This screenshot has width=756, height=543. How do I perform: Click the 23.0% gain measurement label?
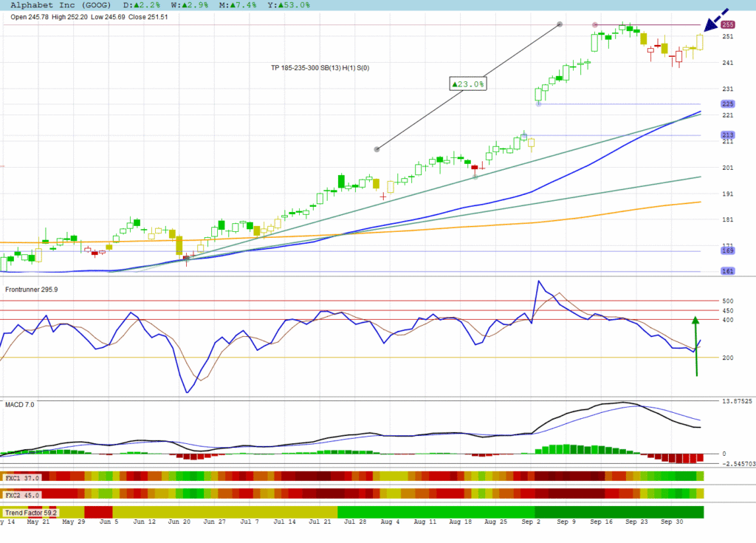point(468,84)
